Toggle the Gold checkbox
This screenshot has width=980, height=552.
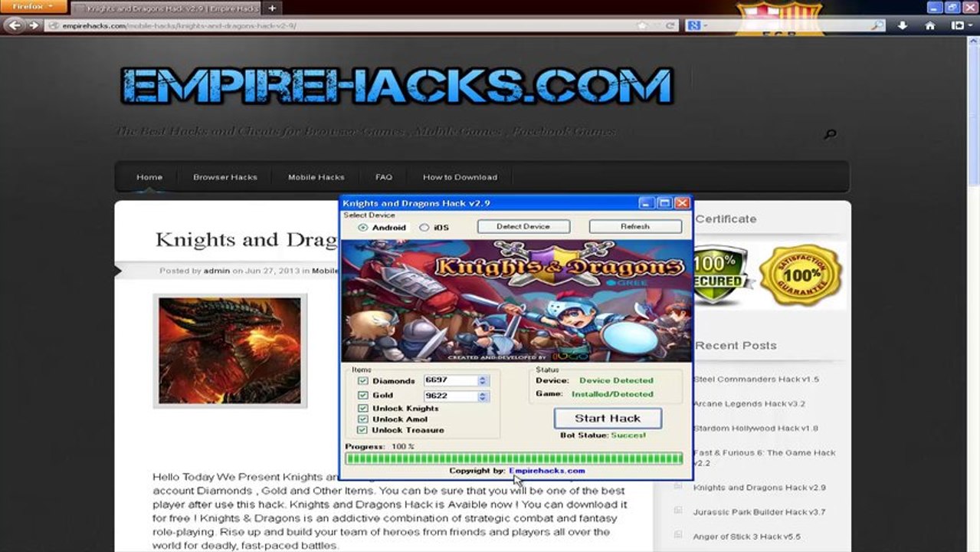pos(362,396)
